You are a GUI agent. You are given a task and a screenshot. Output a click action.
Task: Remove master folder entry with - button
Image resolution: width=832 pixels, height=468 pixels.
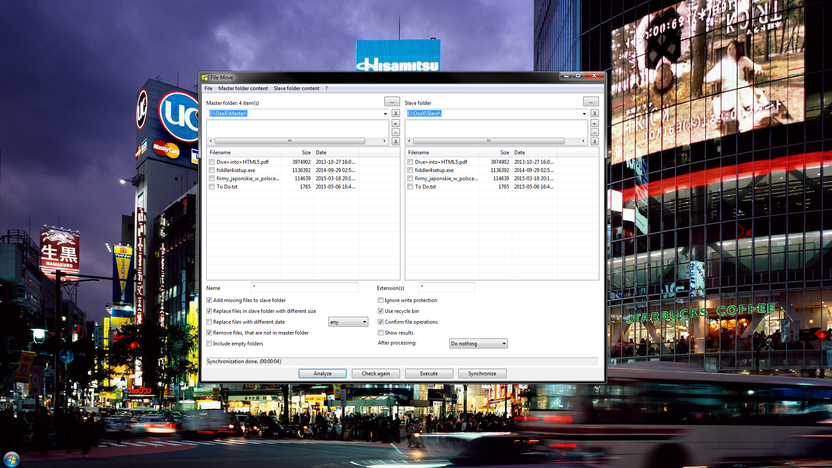pyautogui.click(x=395, y=132)
